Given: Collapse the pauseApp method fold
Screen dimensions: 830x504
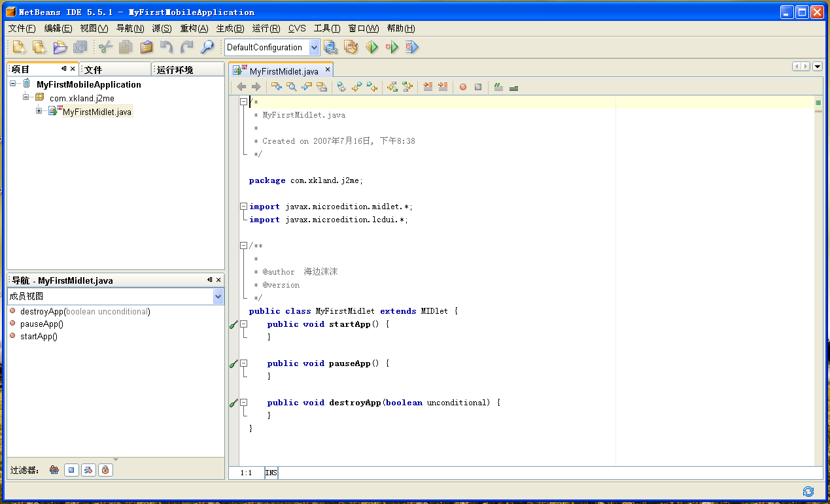Looking at the screenshot, I should tap(243, 363).
